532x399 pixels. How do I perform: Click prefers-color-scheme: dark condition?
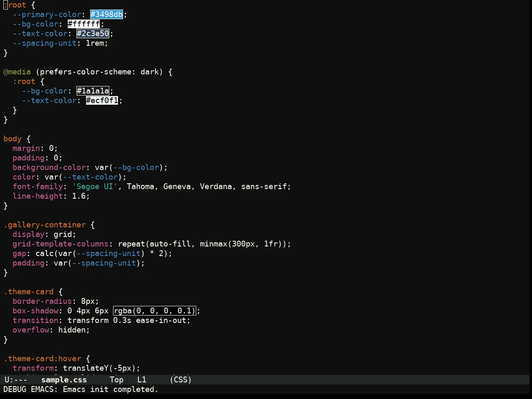[x=99, y=72]
